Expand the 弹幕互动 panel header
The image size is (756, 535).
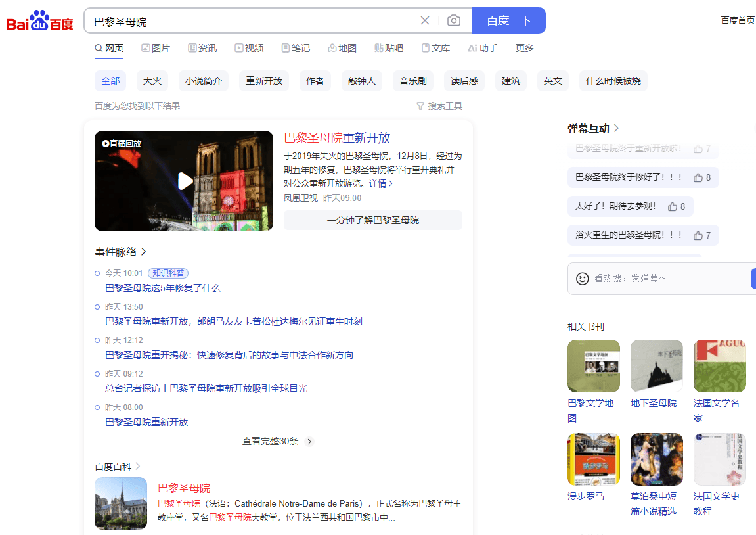click(593, 128)
